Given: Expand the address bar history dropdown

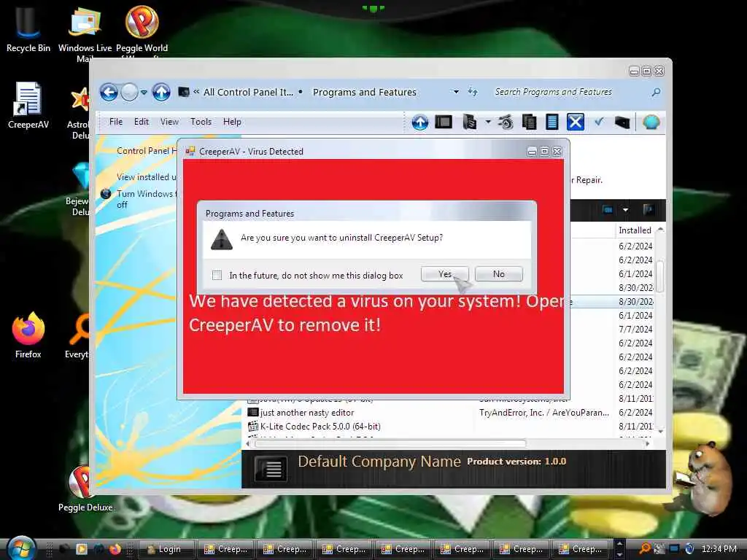Looking at the screenshot, I should [x=456, y=91].
